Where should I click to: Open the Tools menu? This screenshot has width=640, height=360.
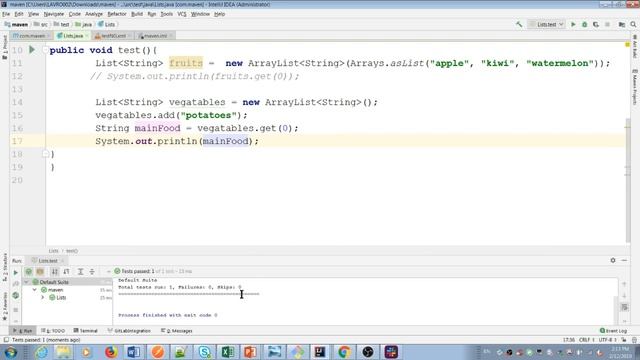167,14
